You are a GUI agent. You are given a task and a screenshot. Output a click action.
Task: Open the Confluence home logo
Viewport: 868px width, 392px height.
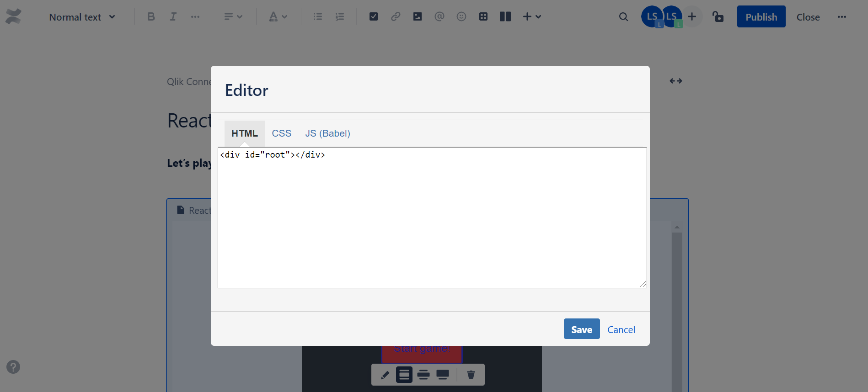13,16
